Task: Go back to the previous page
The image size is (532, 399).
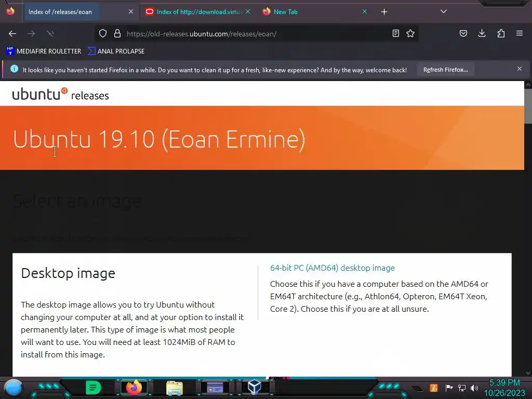Action: pyautogui.click(x=12, y=34)
